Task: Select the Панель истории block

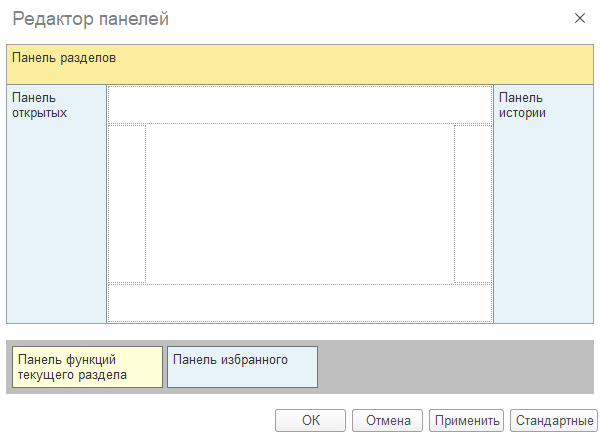Action: coord(543,204)
